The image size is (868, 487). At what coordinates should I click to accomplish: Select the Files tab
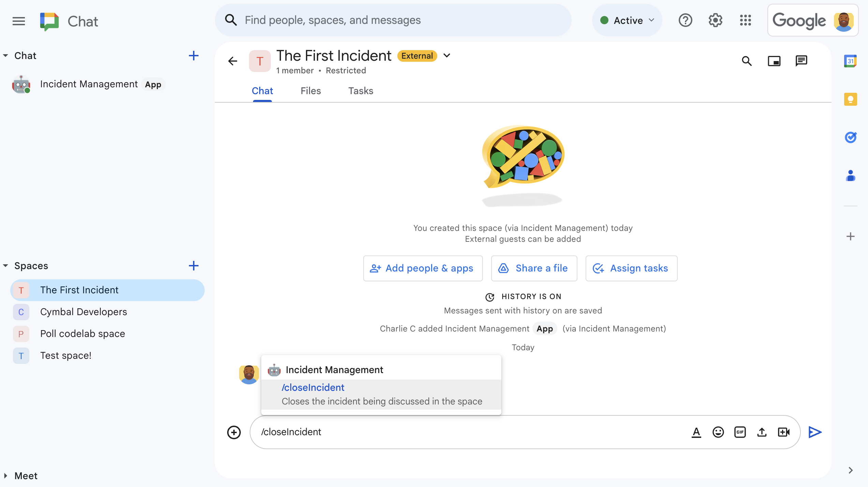click(x=311, y=91)
